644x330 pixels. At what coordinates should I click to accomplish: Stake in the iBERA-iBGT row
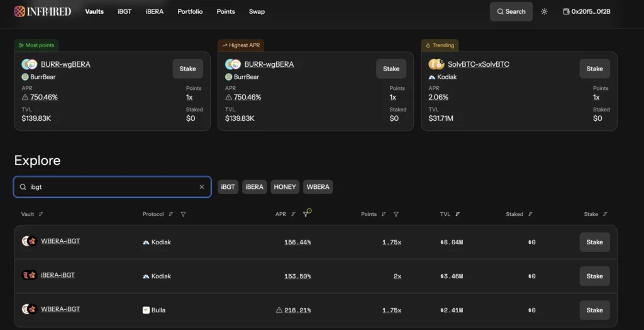coord(595,276)
